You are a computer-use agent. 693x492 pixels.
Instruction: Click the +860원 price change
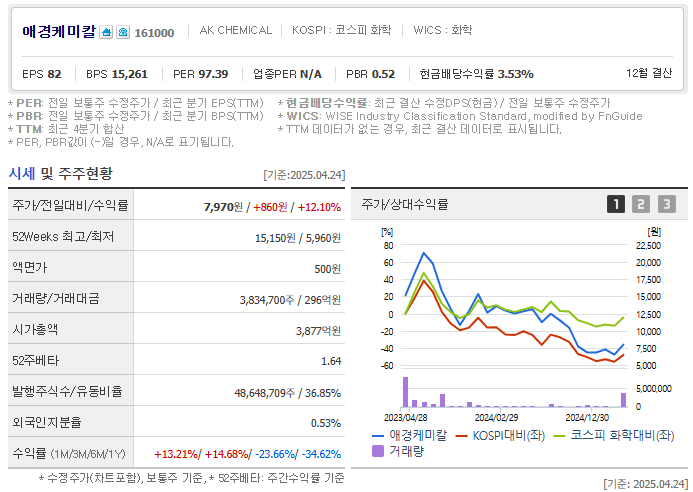tap(270, 207)
